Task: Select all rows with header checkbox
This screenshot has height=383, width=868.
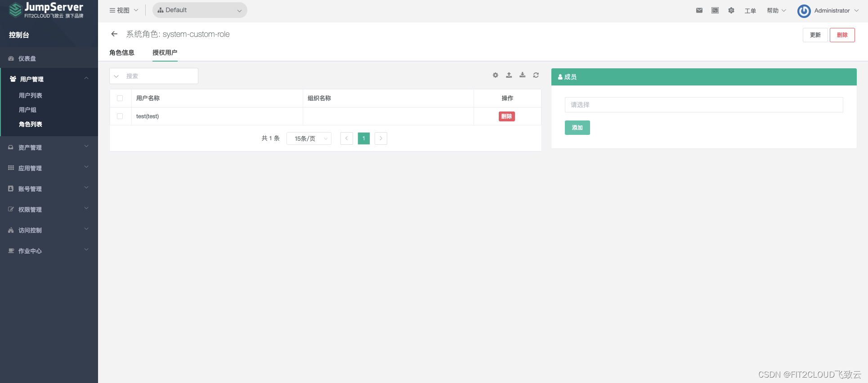Action: click(x=120, y=98)
